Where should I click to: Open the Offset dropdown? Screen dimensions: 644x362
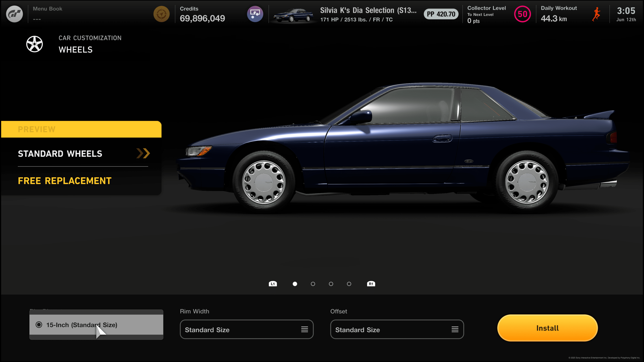pos(397,329)
